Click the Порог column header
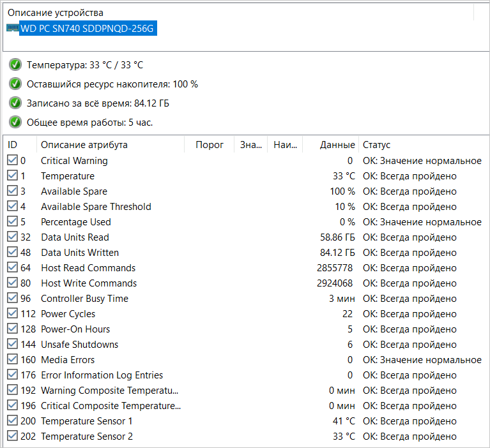The image size is (490, 448). (x=209, y=145)
